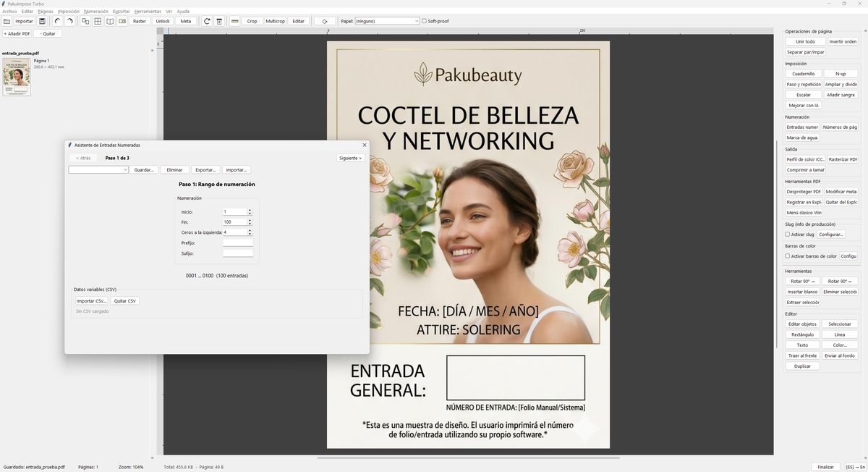The image size is (868, 472).
Task: Click Desproteger PDF button
Action: (x=804, y=192)
